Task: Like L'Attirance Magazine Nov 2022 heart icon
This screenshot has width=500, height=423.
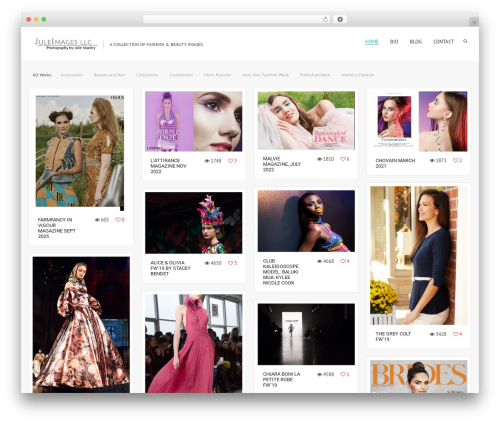Action: coord(230,161)
